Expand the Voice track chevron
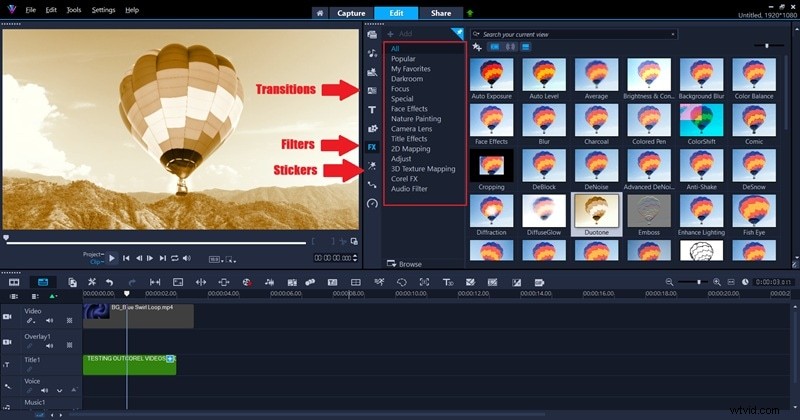The height and width of the screenshot is (420, 800). [60, 390]
